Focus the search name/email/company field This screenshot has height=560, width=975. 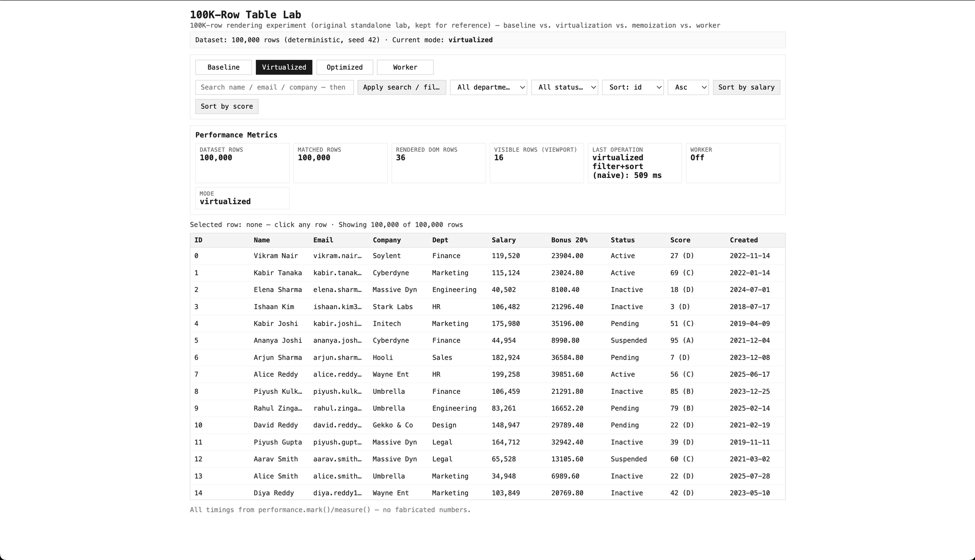click(x=274, y=87)
